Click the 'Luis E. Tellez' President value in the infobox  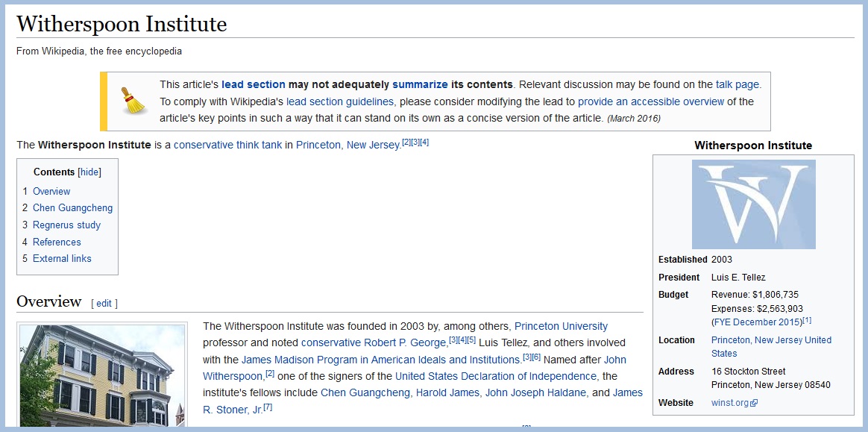(x=738, y=278)
